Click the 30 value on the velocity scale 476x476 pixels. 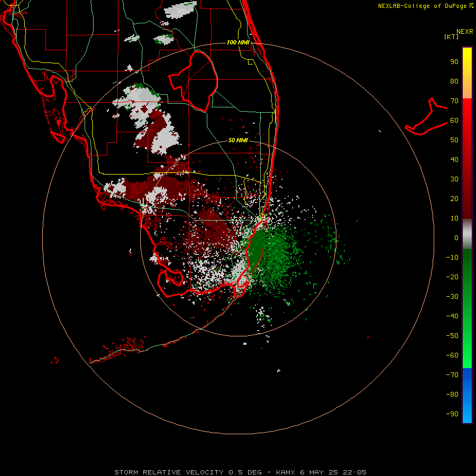(x=454, y=179)
